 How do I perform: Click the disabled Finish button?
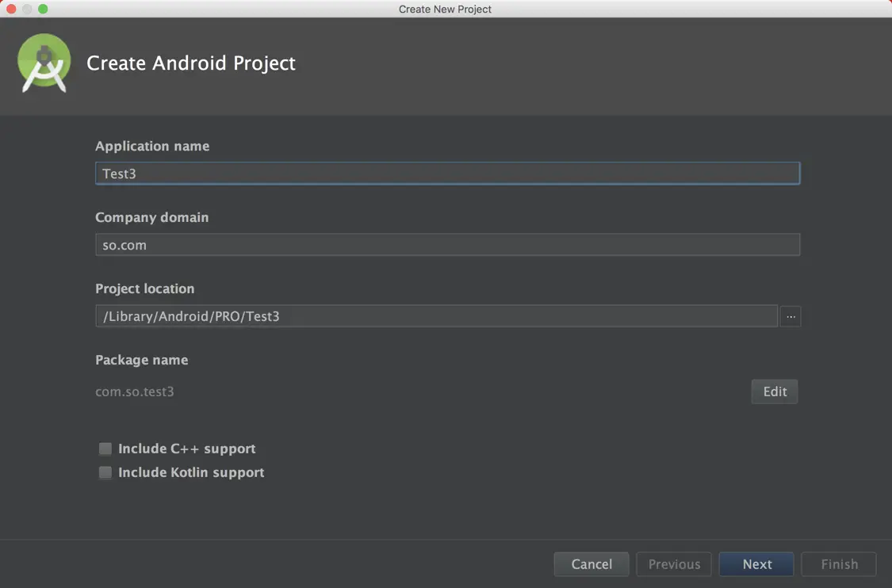pyautogui.click(x=839, y=564)
